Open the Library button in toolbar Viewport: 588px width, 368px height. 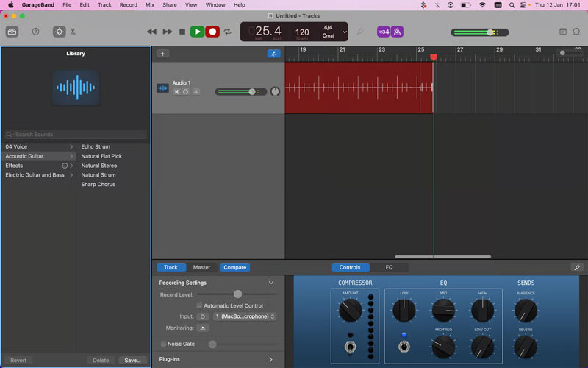(12, 32)
